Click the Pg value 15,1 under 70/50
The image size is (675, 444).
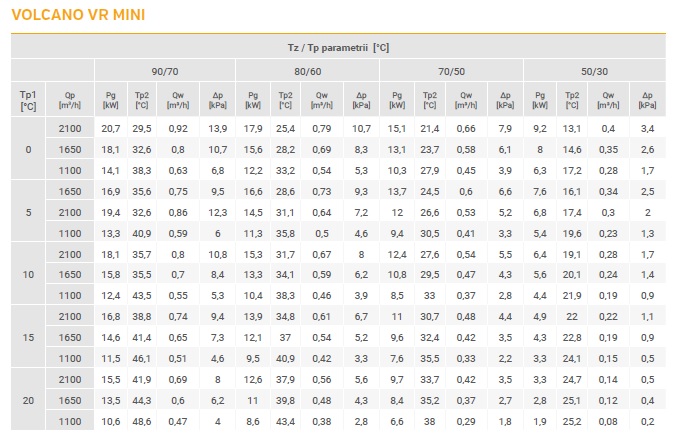point(397,128)
